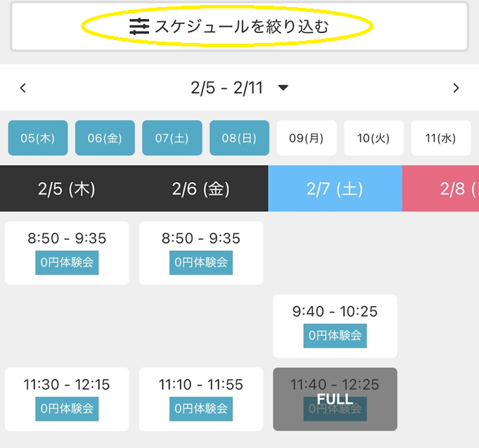The image size is (479, 448).
Task: Toggle the 08(日) day filter
Action: point(239,138)
